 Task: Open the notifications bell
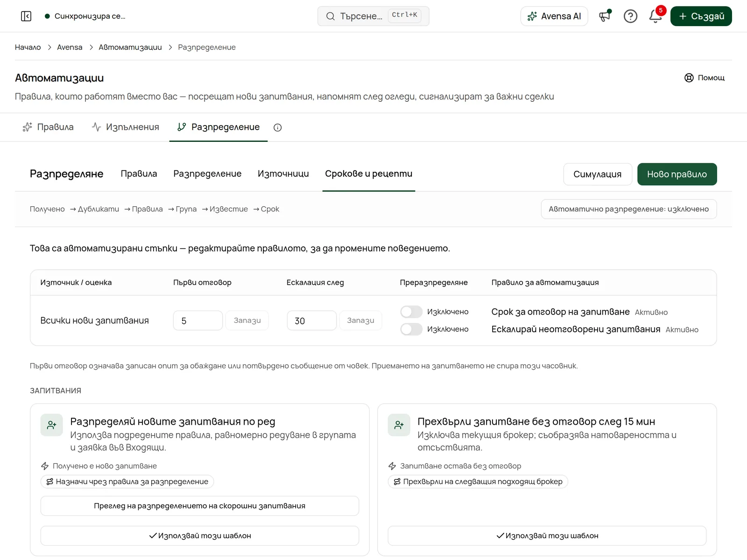[x=655, y=16]
